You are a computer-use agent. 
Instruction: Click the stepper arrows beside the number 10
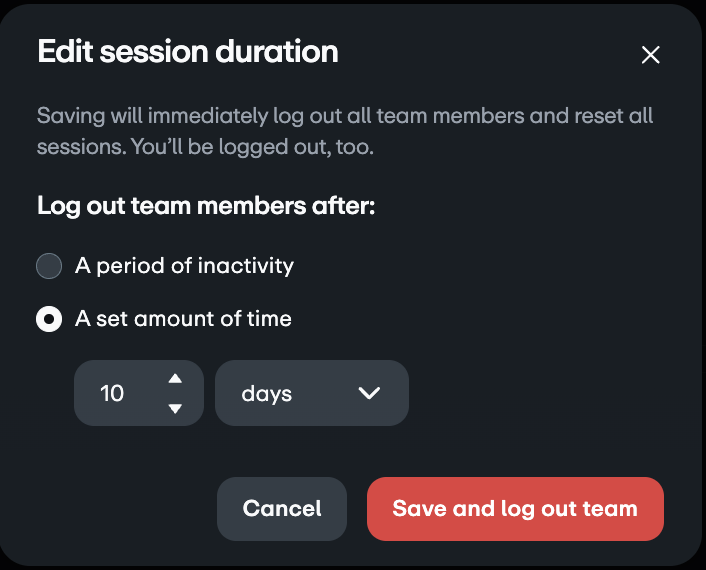tap(175, 393)
